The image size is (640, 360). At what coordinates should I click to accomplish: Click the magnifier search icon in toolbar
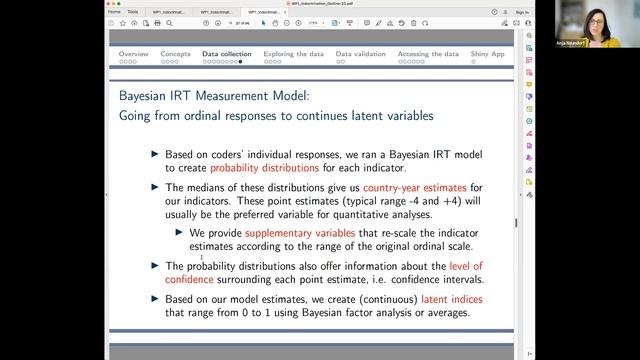[169, 23]
